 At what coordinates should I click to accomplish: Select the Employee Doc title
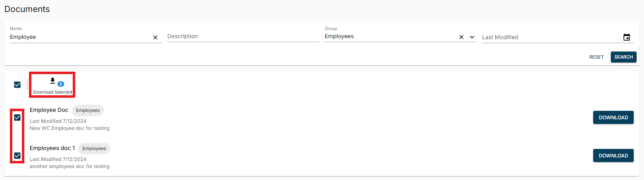tap(49, 110)
